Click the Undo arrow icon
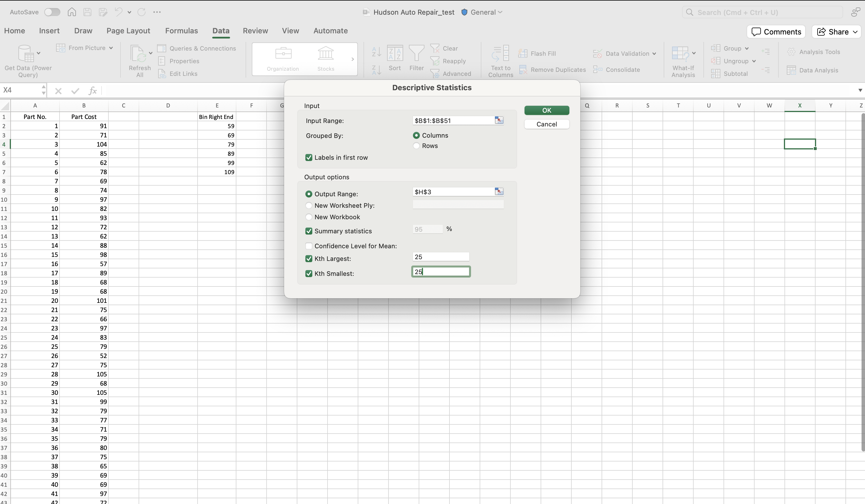865x504 pixels. (x=118, y=12)
